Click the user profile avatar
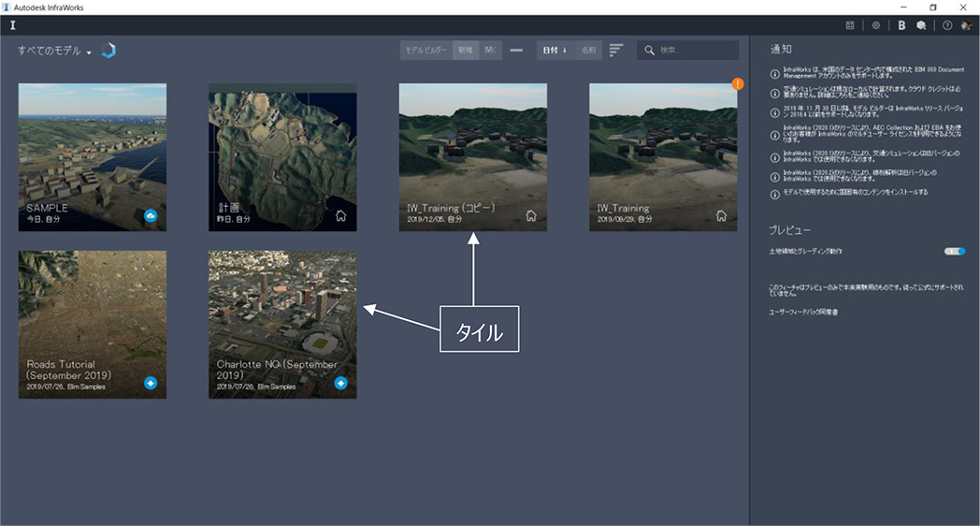 click(x=967, y=25)
